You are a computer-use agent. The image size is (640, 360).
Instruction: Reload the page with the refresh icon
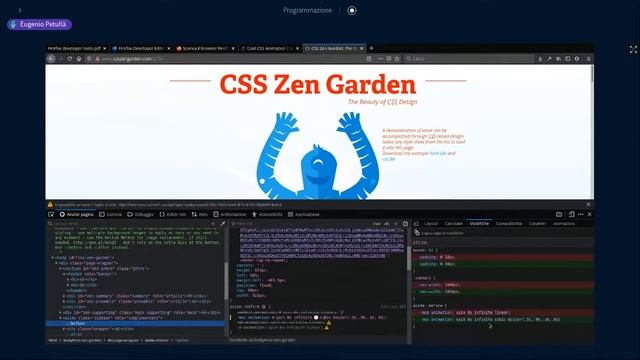click(x=70, y=59)
